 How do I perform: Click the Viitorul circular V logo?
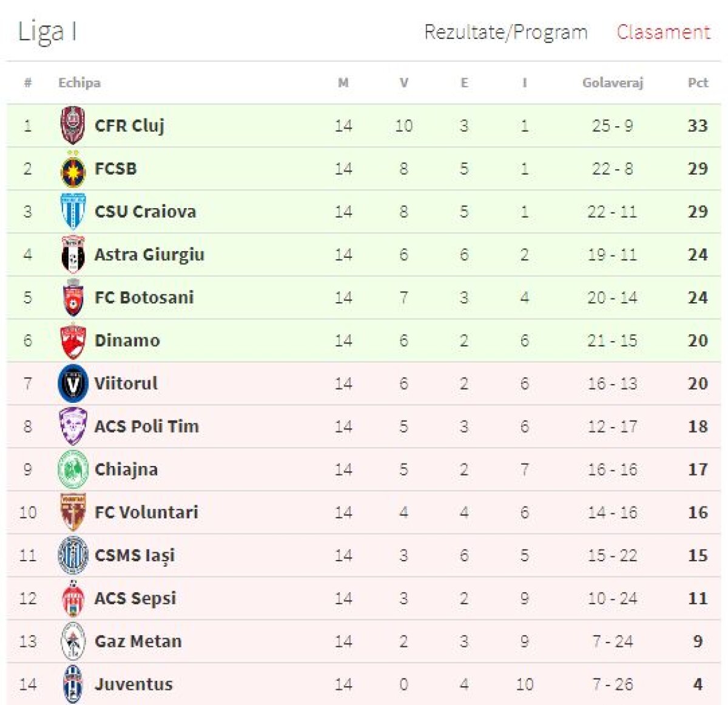pyautogui.click(x=73, y=383)
